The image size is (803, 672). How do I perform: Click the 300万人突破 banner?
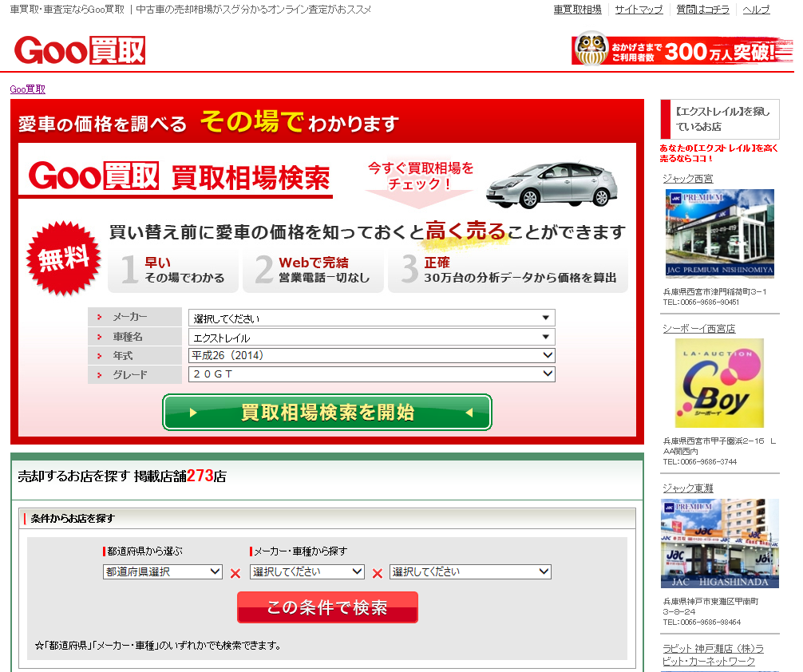(x=682, y=50)
